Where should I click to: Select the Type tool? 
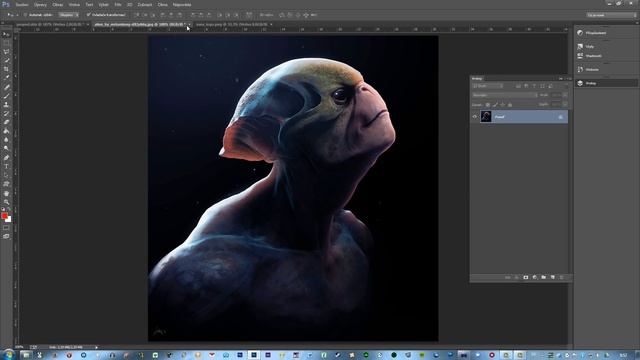click(6, 166)
